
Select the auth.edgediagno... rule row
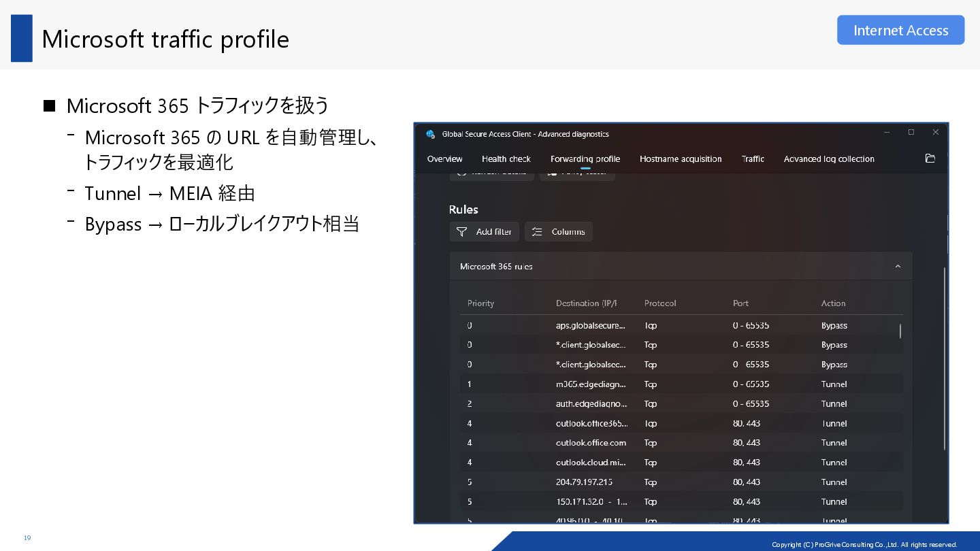click(x=681, y=404)
